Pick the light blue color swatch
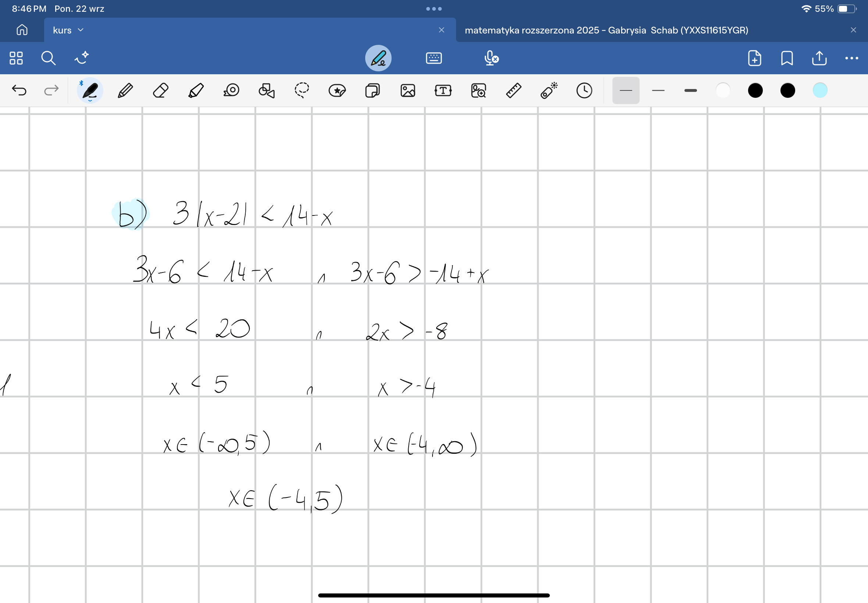Viewport: 868px width, 603px height. point(819,91)
